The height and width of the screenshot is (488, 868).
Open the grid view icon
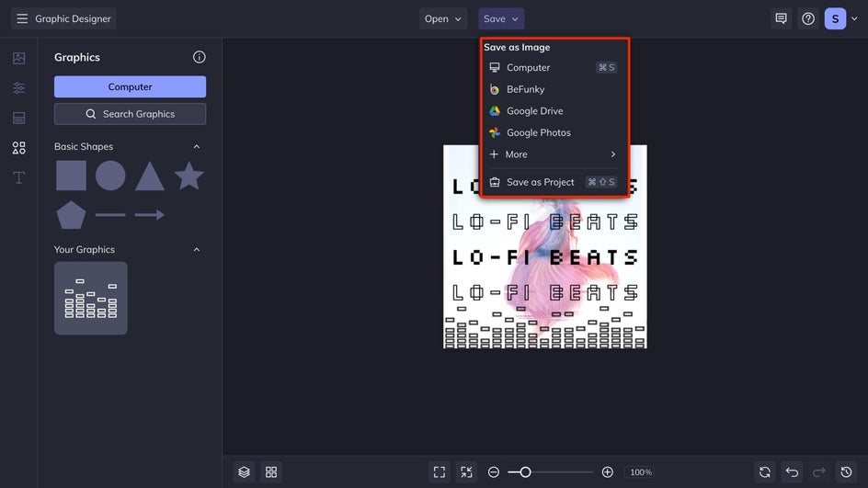click(271, 472)
